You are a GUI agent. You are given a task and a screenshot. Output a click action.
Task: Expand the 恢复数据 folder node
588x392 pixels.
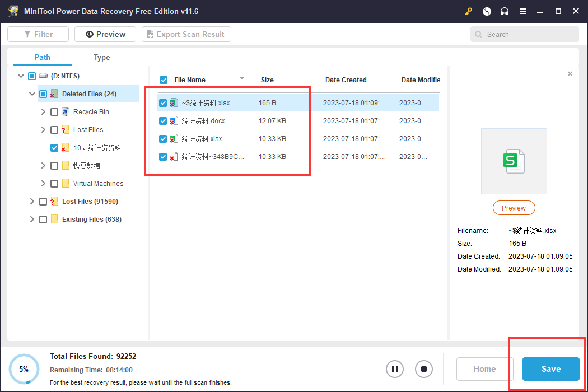click(x=43, y=165)
